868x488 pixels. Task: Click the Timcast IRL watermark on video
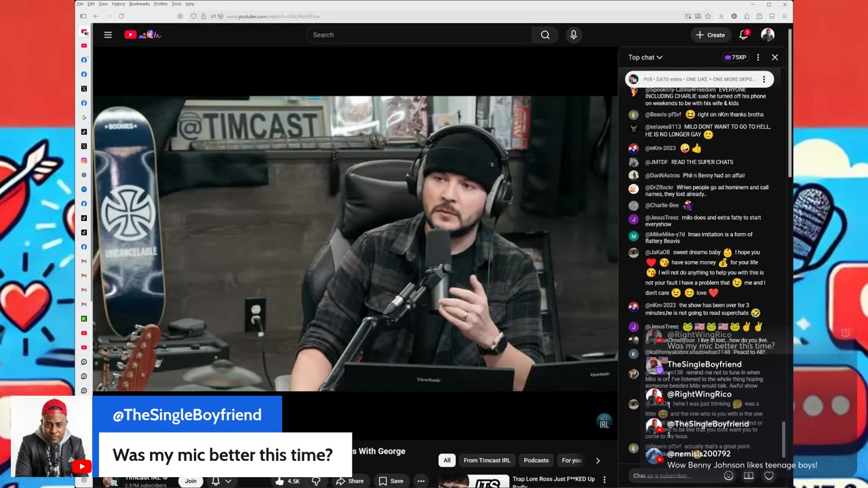[x=604, y=421]
